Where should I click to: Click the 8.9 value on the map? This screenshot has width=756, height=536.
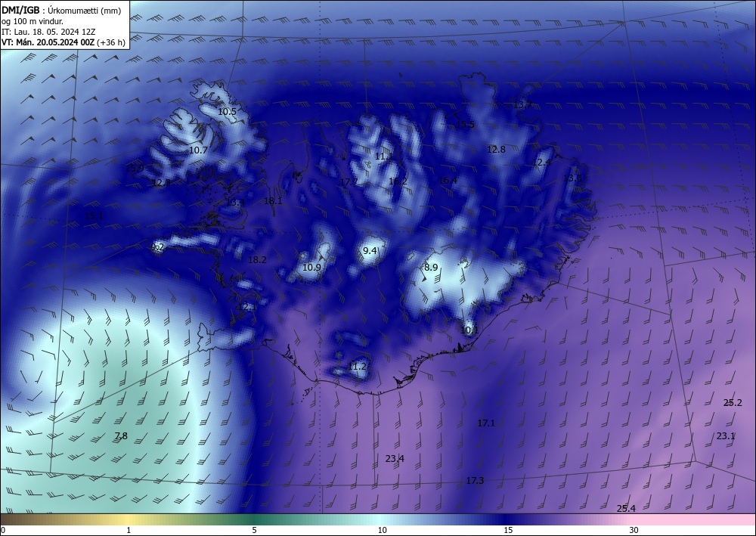click(x=431, y=267)
